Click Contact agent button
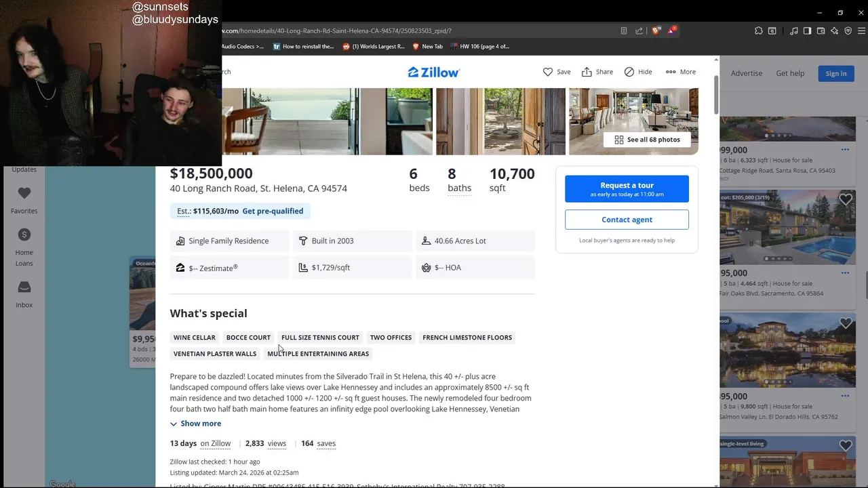The height and width of the screenshot is (488, 868). tap(627, 220)
